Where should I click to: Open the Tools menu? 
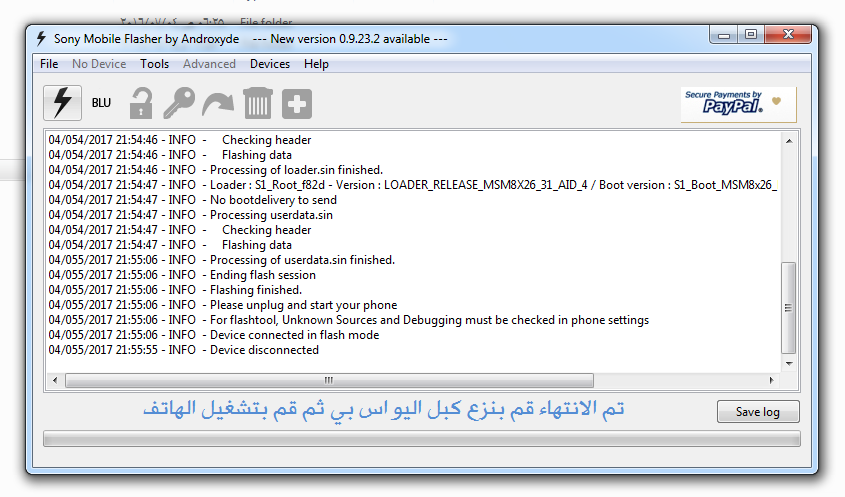[155, 64]
